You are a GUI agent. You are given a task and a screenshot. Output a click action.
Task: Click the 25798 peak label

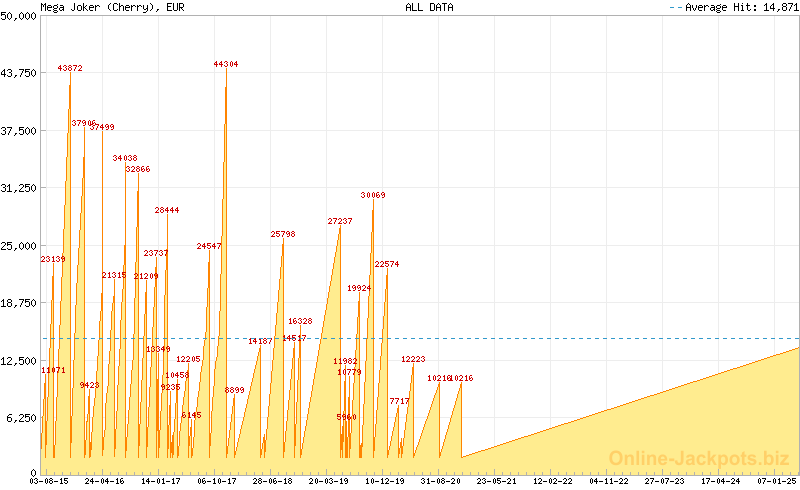[x=283, y=234]
